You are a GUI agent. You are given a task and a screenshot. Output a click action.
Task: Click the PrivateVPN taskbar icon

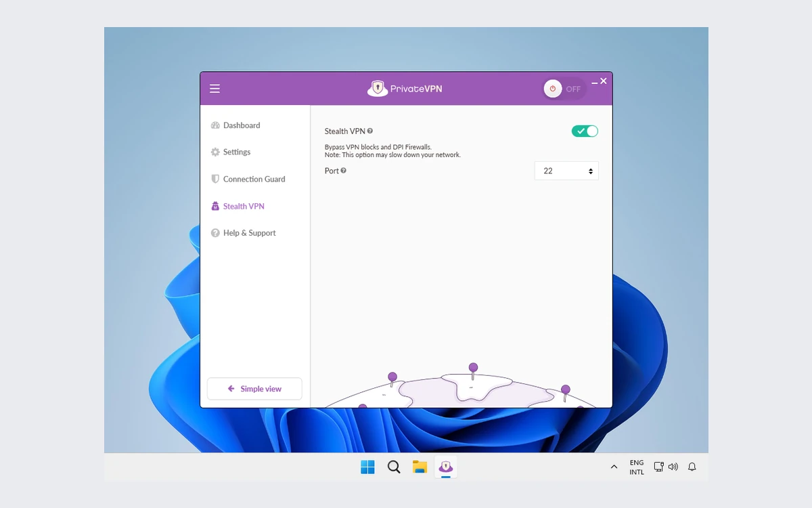click(445, 467)
